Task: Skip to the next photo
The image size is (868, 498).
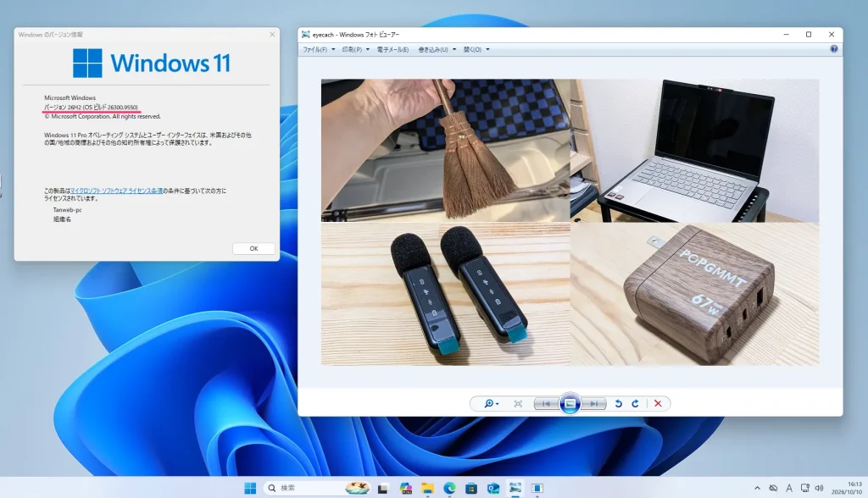Action: tap(593, 404)
